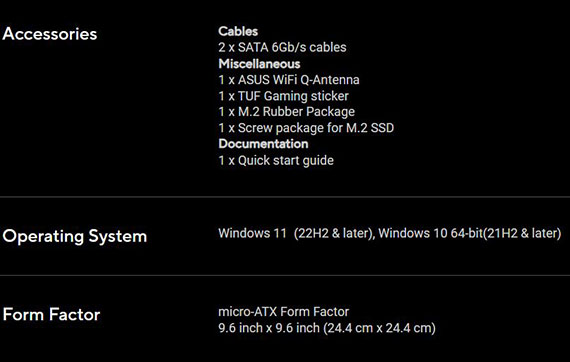Click Screw package for M.2 SSD
The image size is (570, 362).
[x=306, y=128]
